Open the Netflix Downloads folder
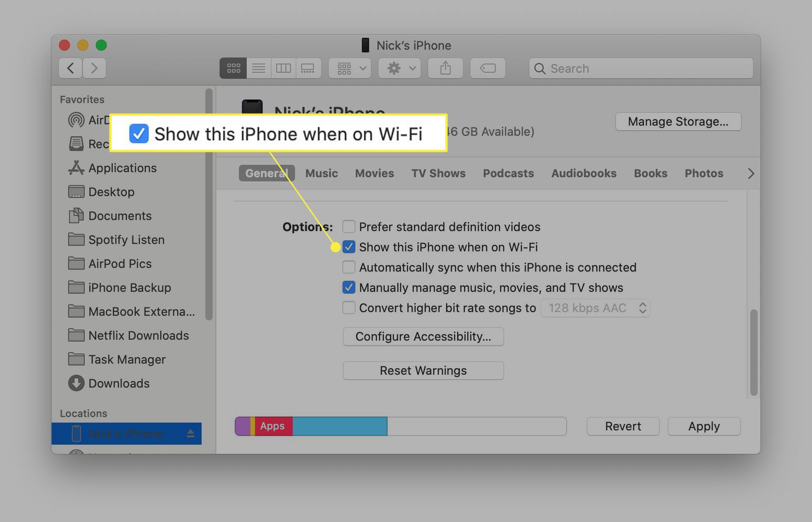The width and height of the screenshot is (812, 522). click(128, 336)
